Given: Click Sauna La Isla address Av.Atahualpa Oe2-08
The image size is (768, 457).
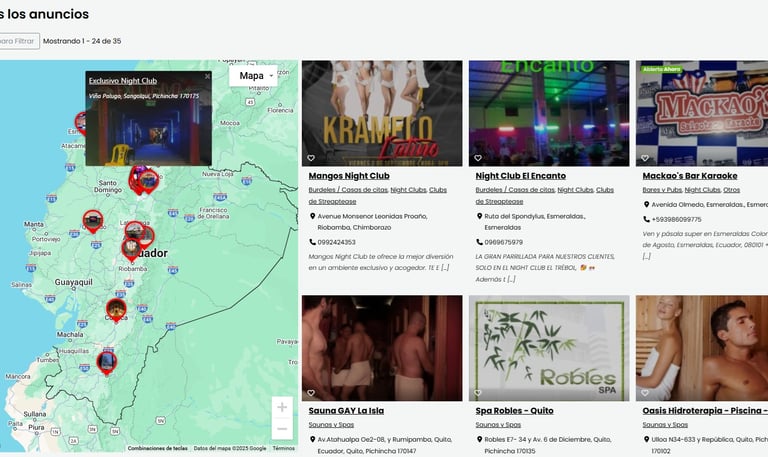Looking at the screenshot, I should point(384,445).
